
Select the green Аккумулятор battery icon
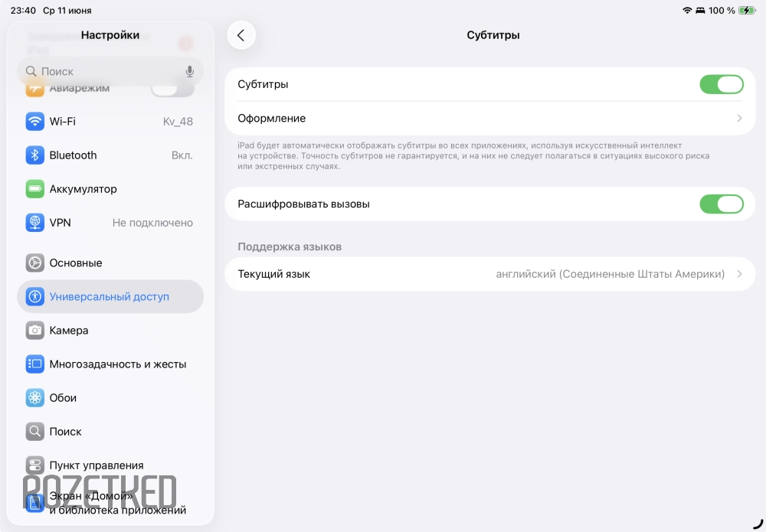(34, 189)
